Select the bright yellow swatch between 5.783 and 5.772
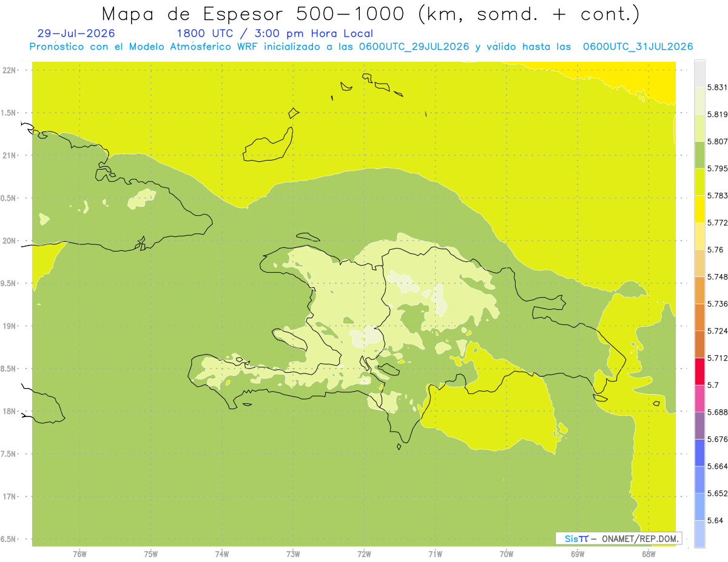This screenshot has width=728, height=562. 699,209
